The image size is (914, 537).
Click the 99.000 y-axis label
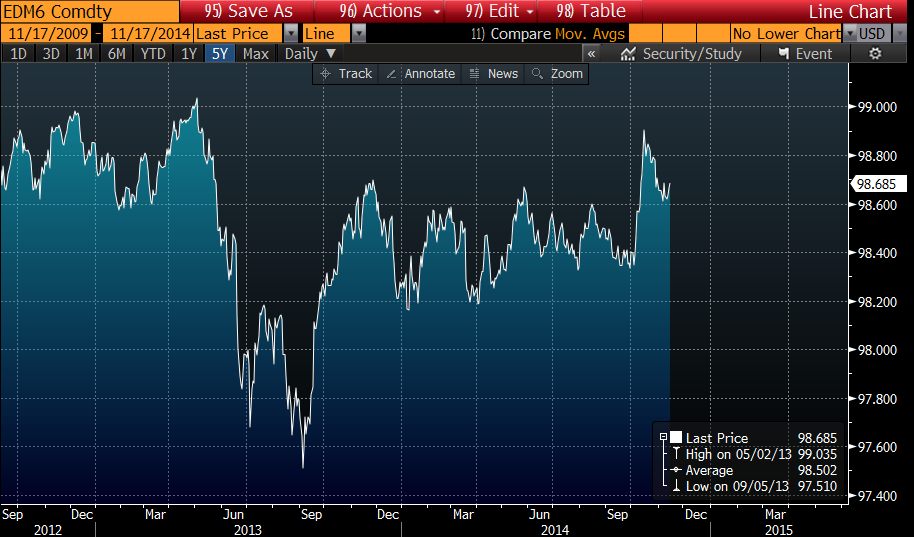(877, 107)
